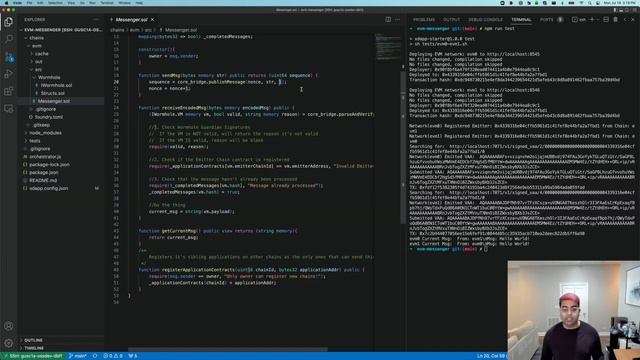Close the Messenger.sol editor tab

click(153, 20)
